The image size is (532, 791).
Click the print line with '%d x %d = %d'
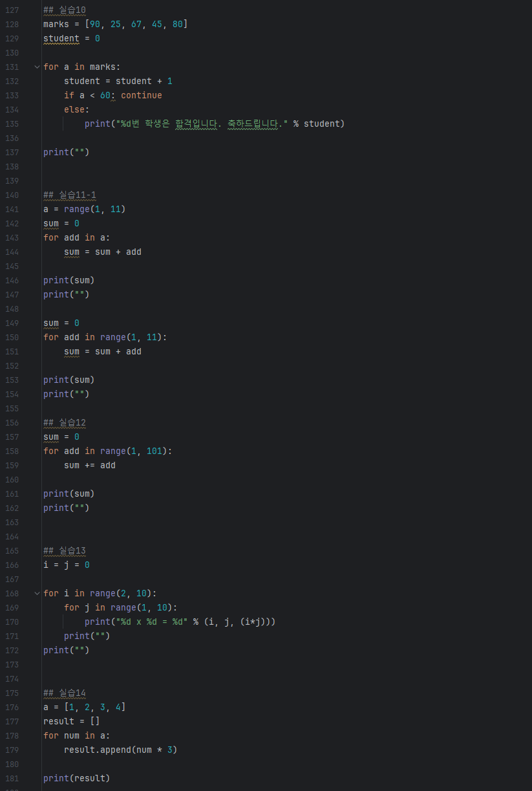coord(180,622)
